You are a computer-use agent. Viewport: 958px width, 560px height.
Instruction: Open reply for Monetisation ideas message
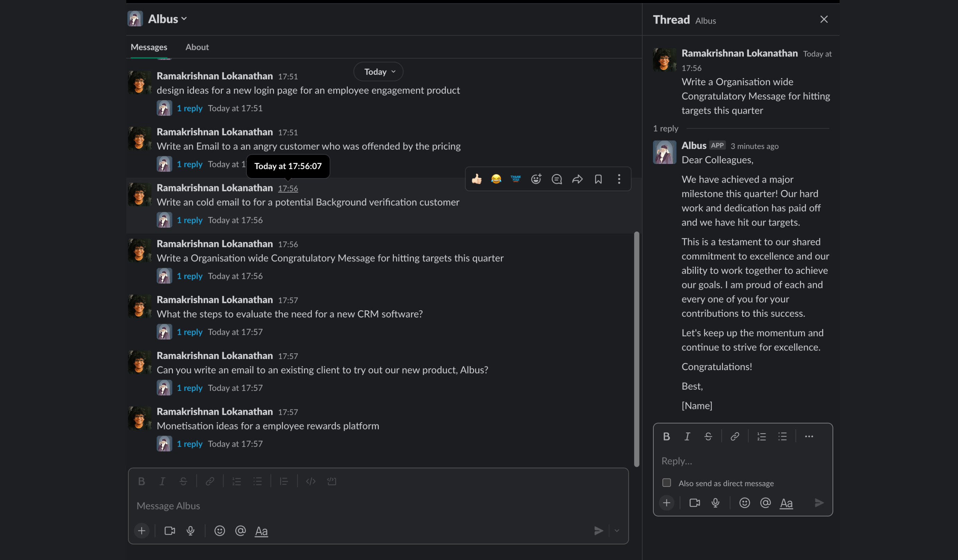coord(189,444)
